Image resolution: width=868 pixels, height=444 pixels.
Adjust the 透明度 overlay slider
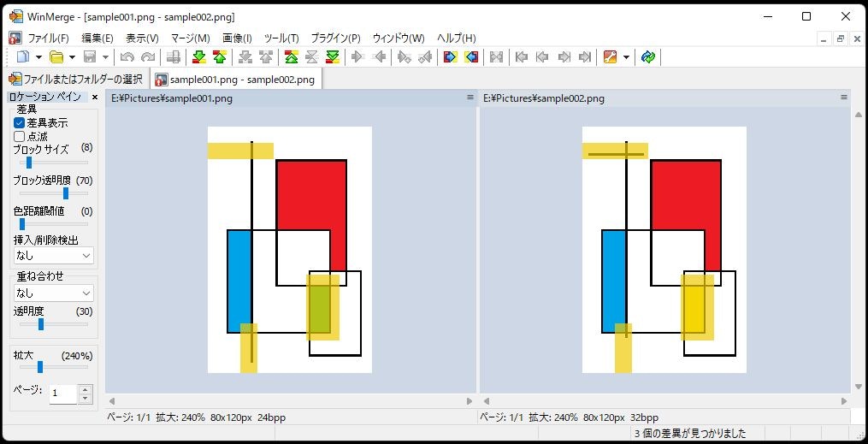pos(40,324)
